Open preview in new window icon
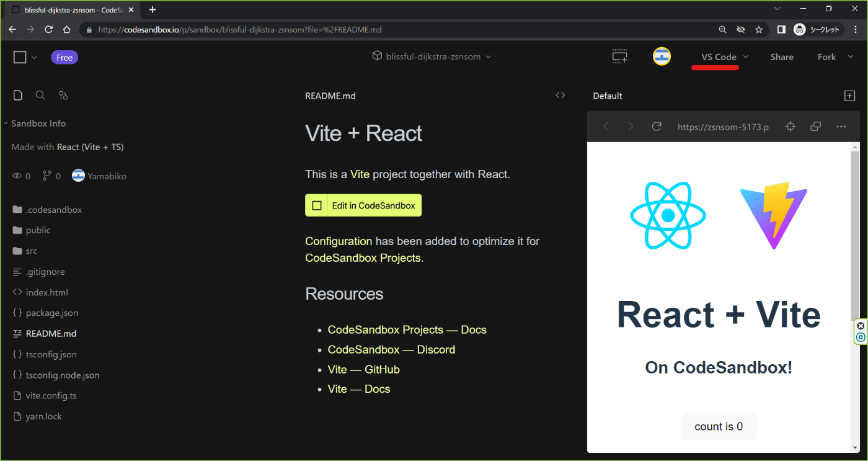868x461 pixels. [x=816, y=127]
